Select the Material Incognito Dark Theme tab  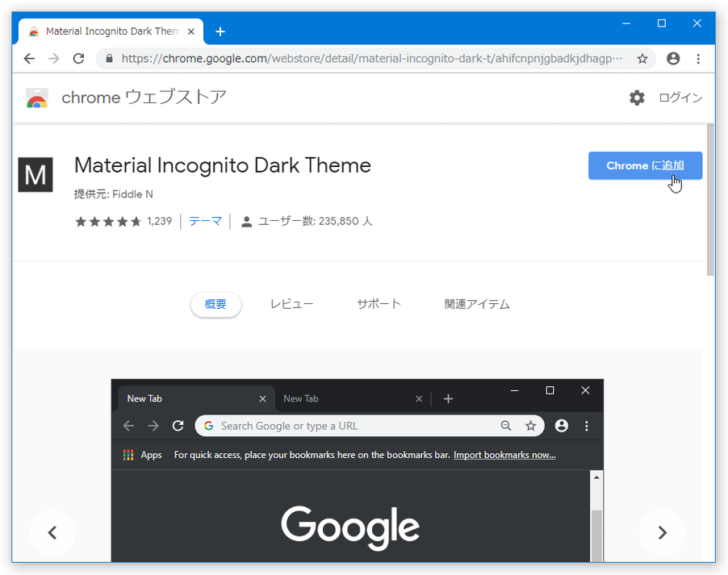[111, 31]
